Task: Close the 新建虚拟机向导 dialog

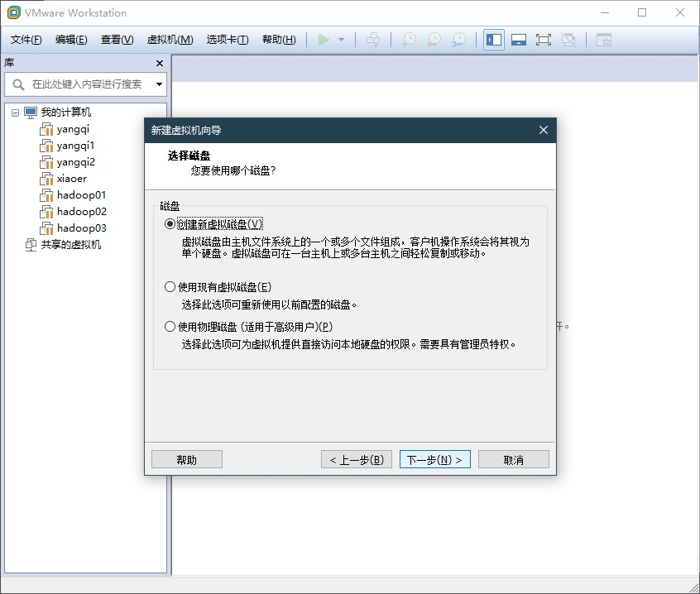Action: click(x=544, y=130)
